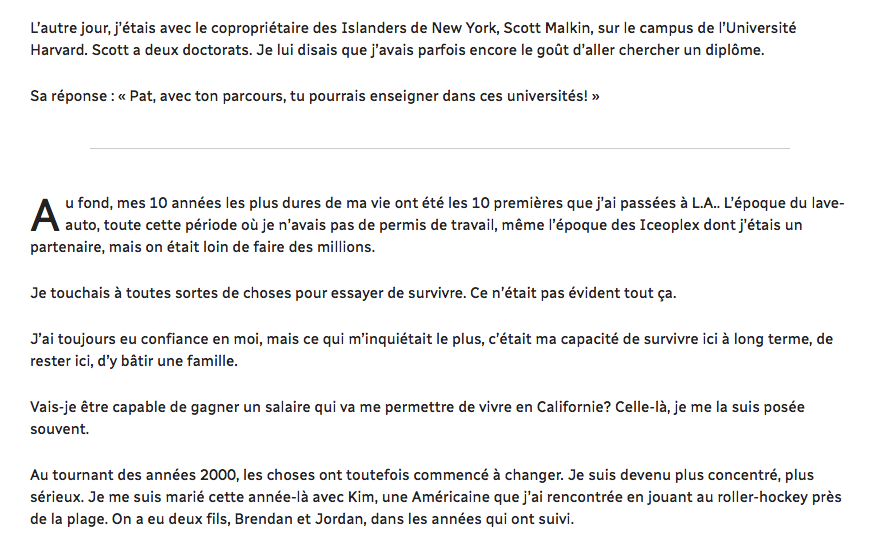Click the words Sa réponse
879x548 pixels.
click(x=68, y=96)
